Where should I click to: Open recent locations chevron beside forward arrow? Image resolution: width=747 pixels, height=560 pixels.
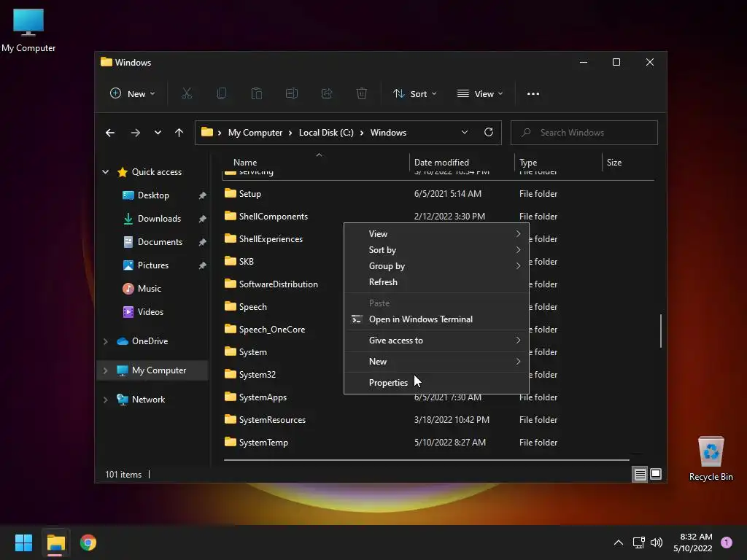pos(158,133)
